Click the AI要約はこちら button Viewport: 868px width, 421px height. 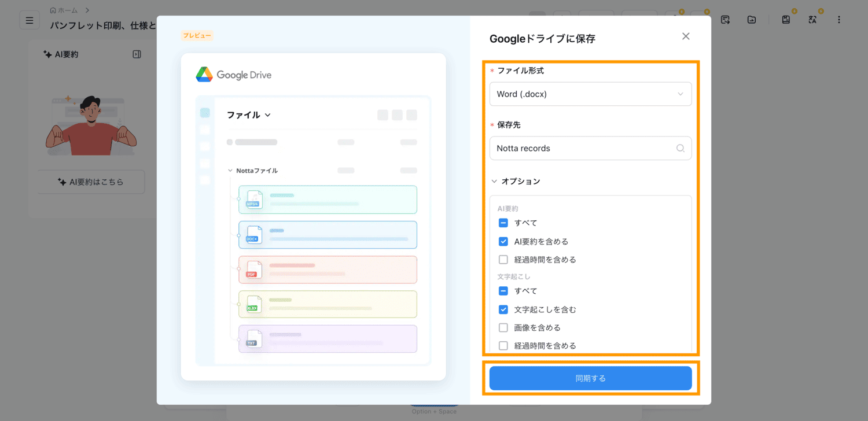pos(91,182)
